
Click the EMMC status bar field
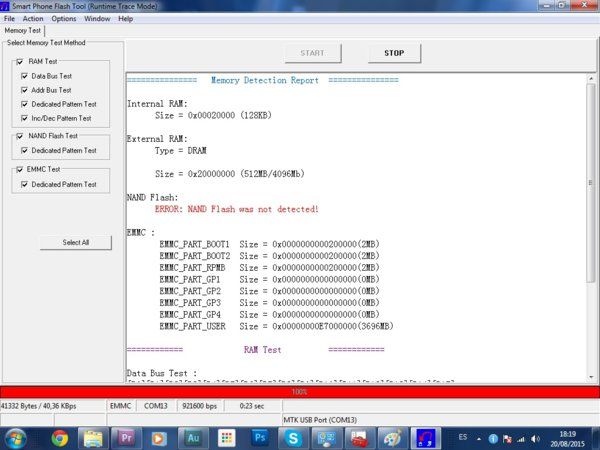pyautogui.click(x=121, y=406)
